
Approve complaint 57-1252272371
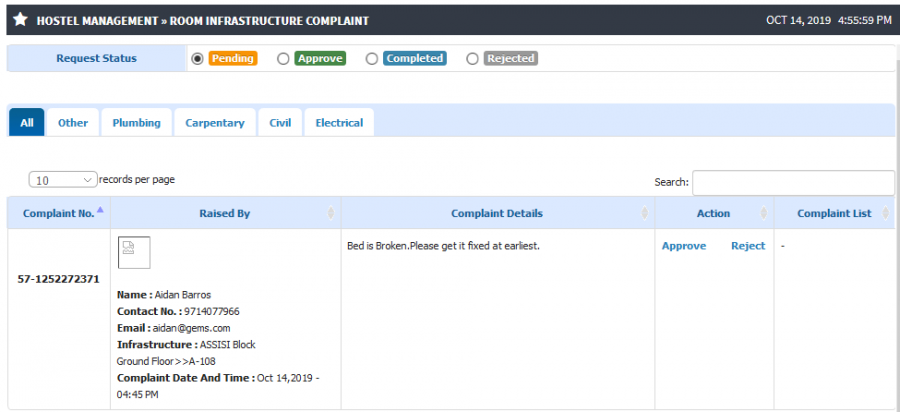point(684,246)
